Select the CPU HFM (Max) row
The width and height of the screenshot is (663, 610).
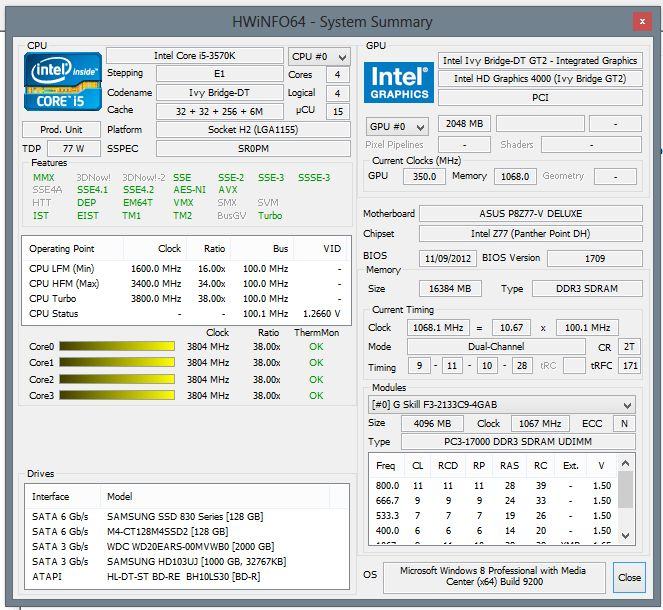point(185,283)
